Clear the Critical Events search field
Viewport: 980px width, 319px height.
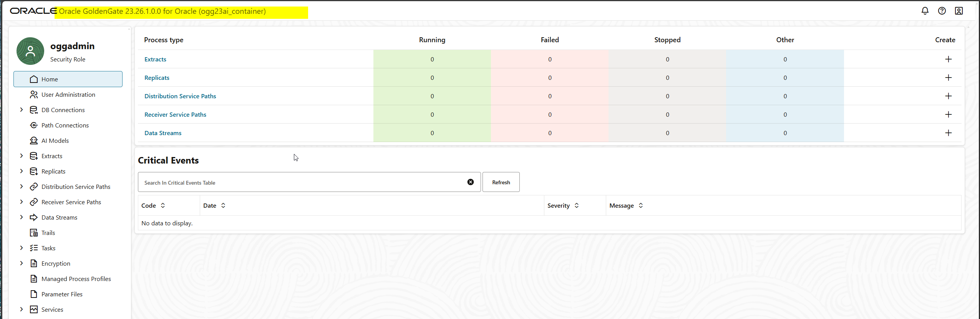(470, 182)
